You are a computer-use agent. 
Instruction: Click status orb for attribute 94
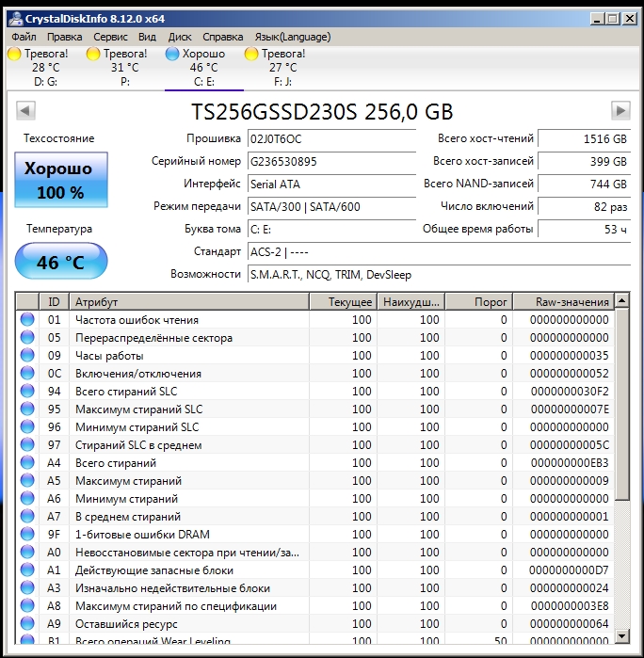27,391
